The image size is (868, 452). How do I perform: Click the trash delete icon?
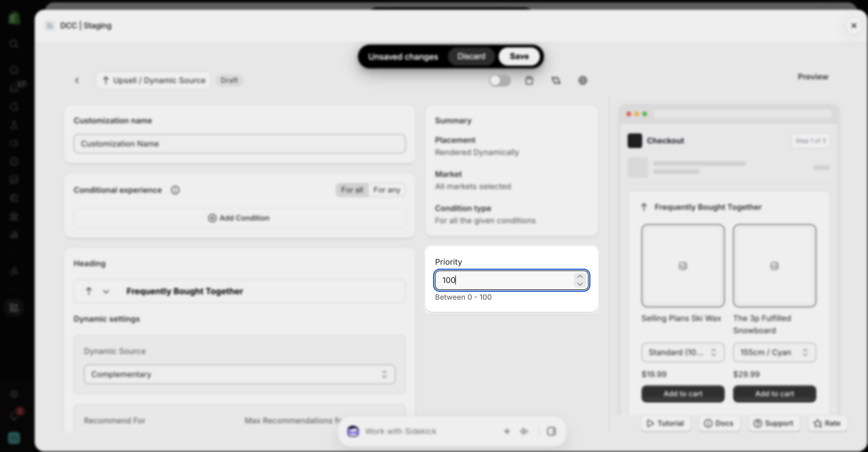click(x=529, y=81)
